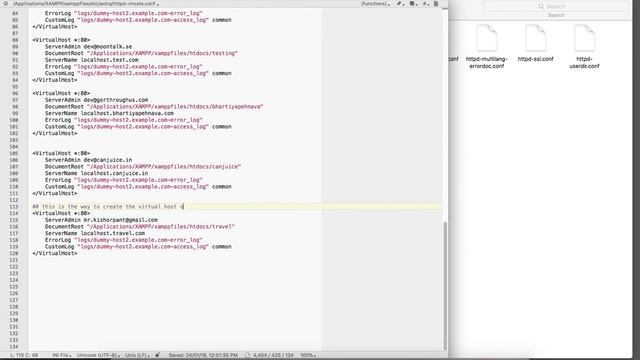Click the magnifier icon in Finder search
This screenshot has height=360, width=640.
click(x=541, y=6)
